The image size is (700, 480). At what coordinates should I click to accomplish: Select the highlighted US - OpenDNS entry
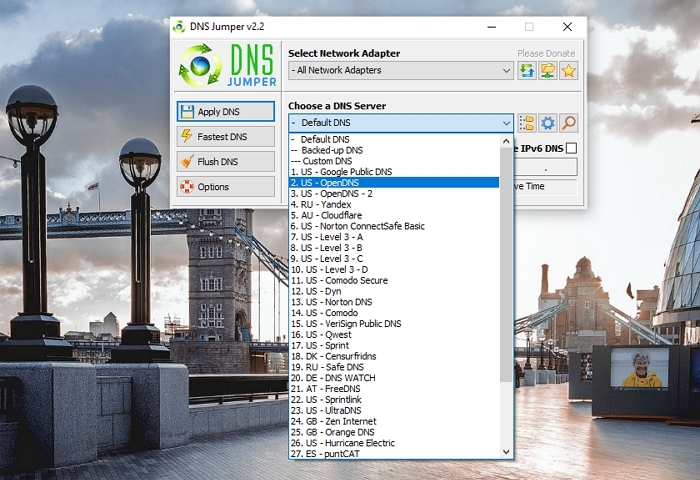pos(394,183)
